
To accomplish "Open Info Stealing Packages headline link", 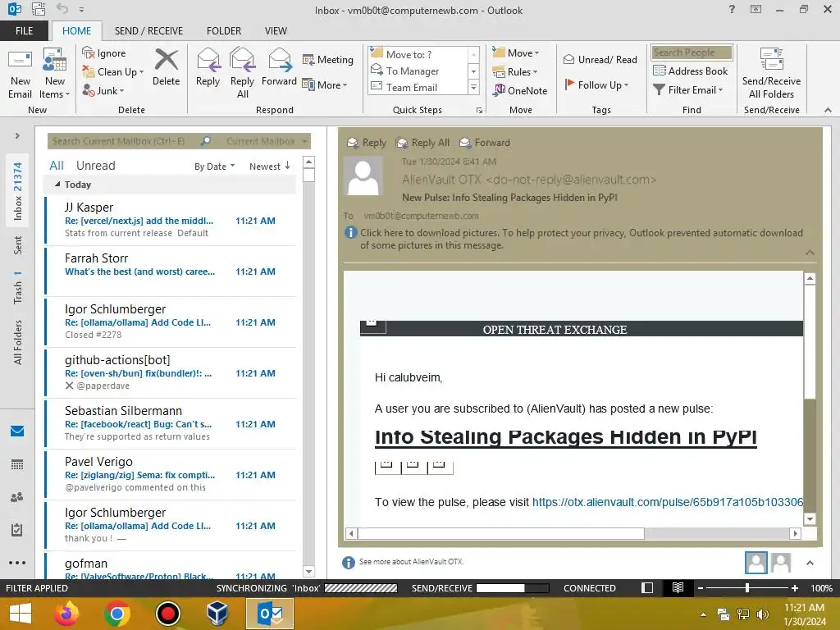I will point(566,437).
